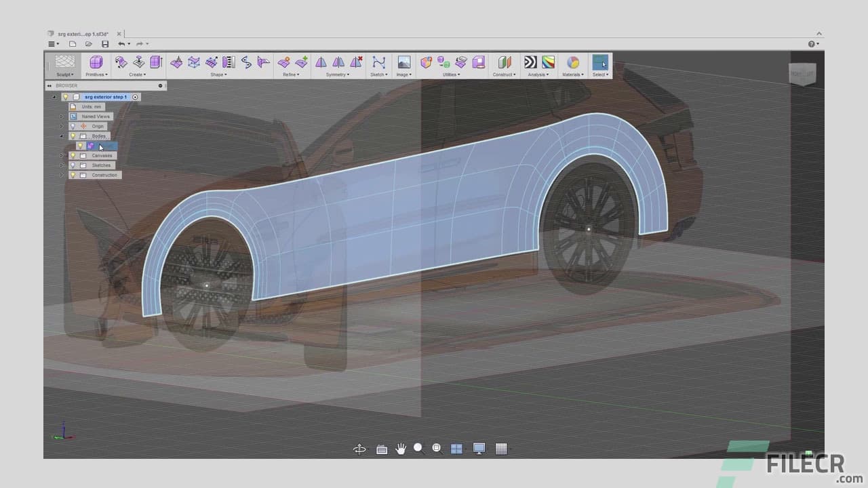Click the Undo button
This screenshot has height=488, width=868.
pos(121,43)
